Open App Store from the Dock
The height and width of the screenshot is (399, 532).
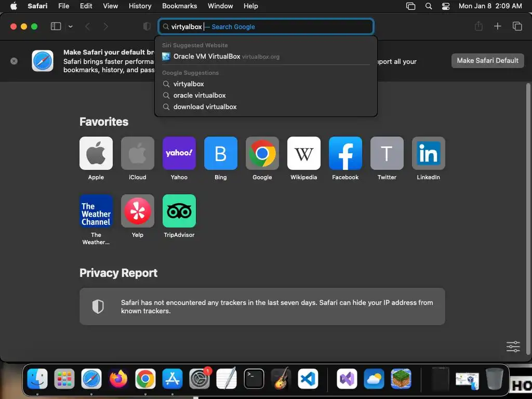pos(172,379)
